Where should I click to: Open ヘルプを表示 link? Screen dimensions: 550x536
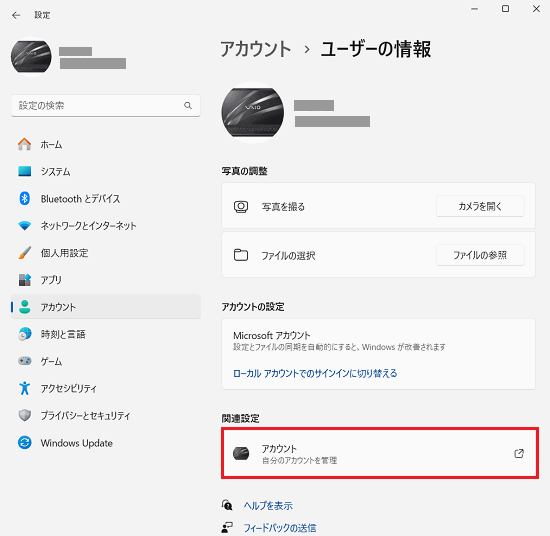point(268,505)
